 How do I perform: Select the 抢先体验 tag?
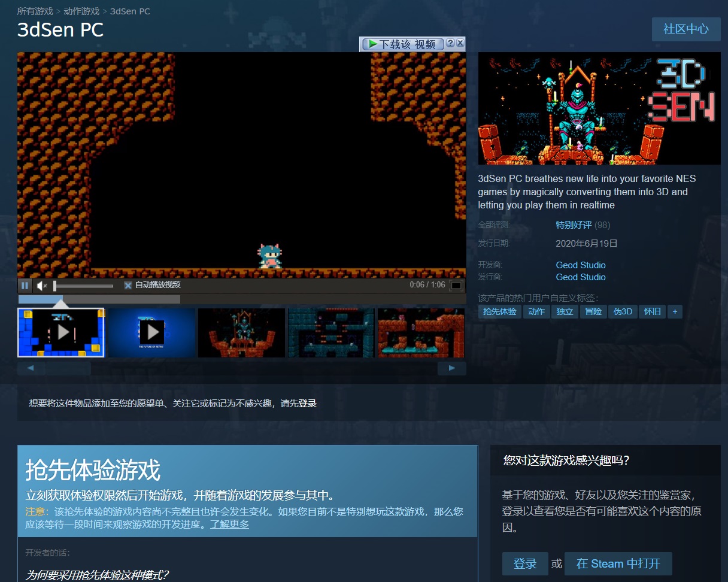pos(499,311)
